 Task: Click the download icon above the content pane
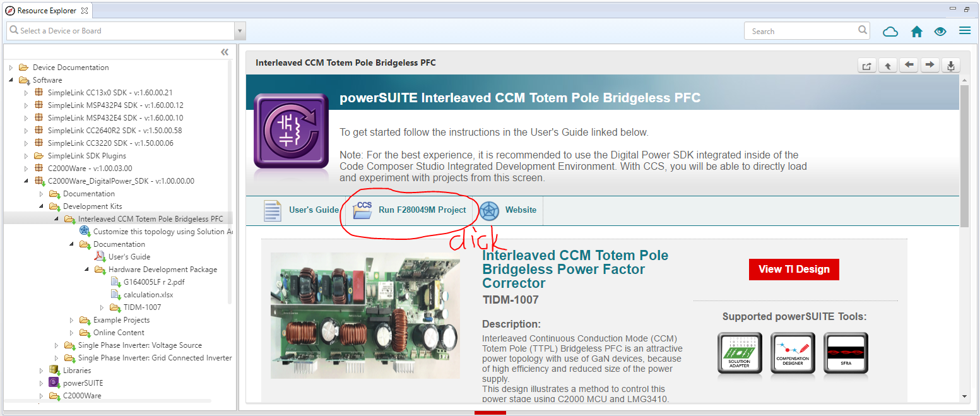click(950, 65)
